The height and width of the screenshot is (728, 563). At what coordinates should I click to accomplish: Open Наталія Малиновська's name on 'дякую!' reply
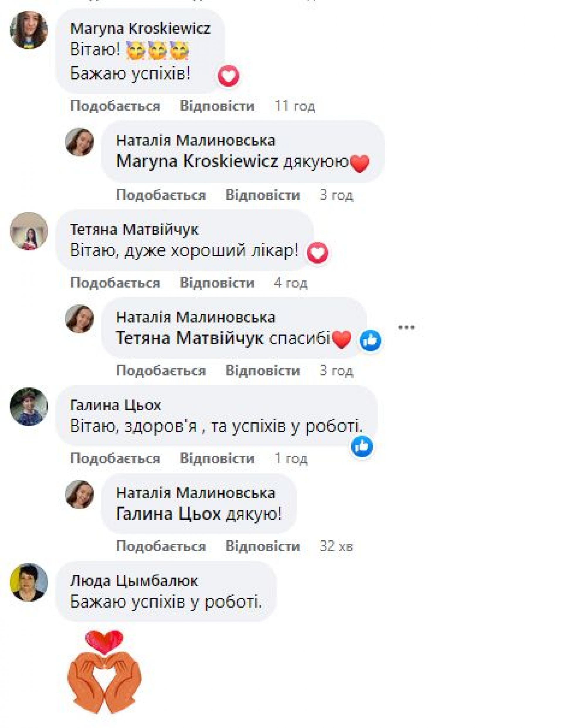point(196,493)
